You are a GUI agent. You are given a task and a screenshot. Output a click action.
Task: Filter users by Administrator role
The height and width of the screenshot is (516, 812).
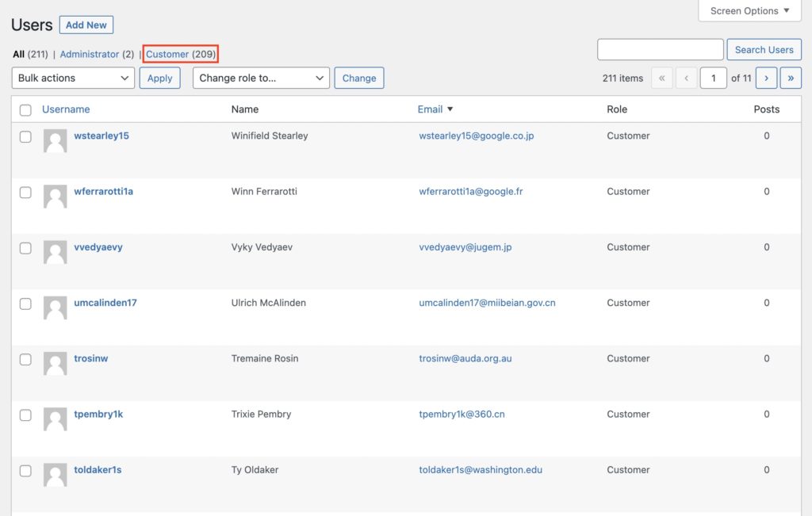coord(95,54)
